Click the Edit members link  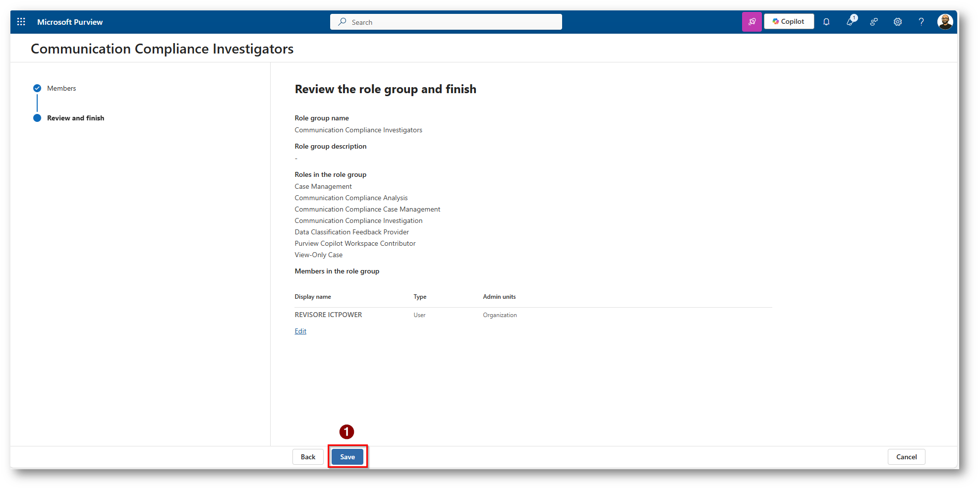[300, 331]
